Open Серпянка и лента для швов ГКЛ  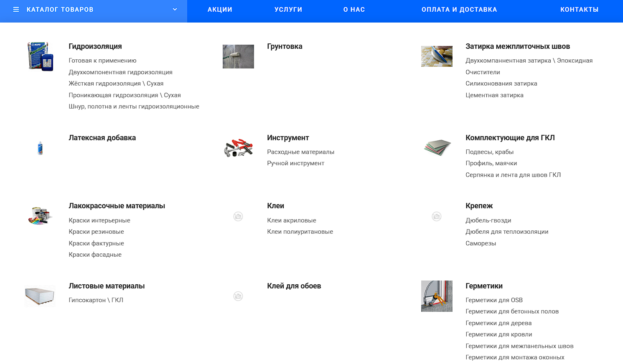point(513,175)
